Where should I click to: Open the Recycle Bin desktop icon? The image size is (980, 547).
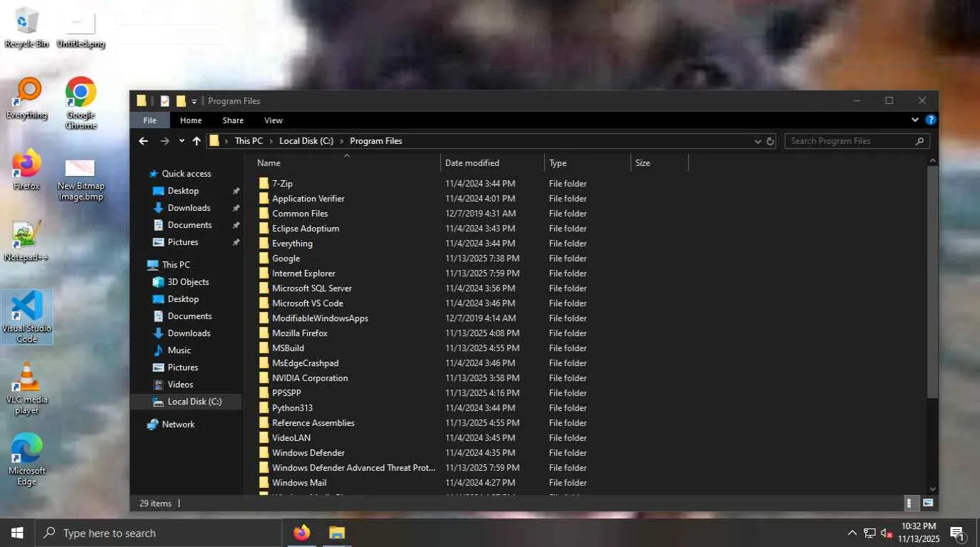click(x=26, y=27)
